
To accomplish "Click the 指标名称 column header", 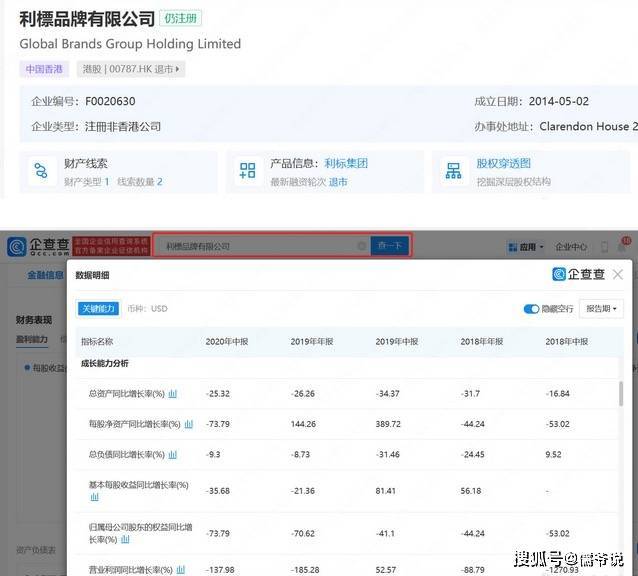I will click(97, 342).
